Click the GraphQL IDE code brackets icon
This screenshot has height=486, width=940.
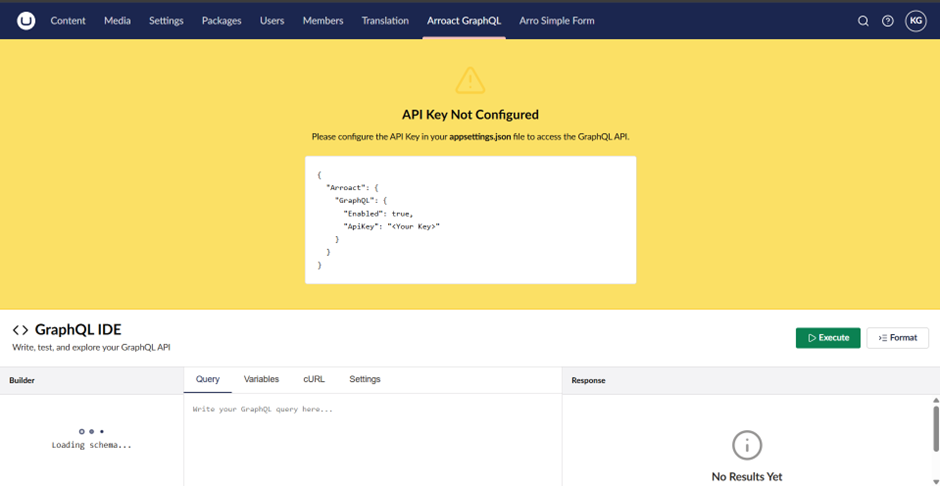point(20,330)
